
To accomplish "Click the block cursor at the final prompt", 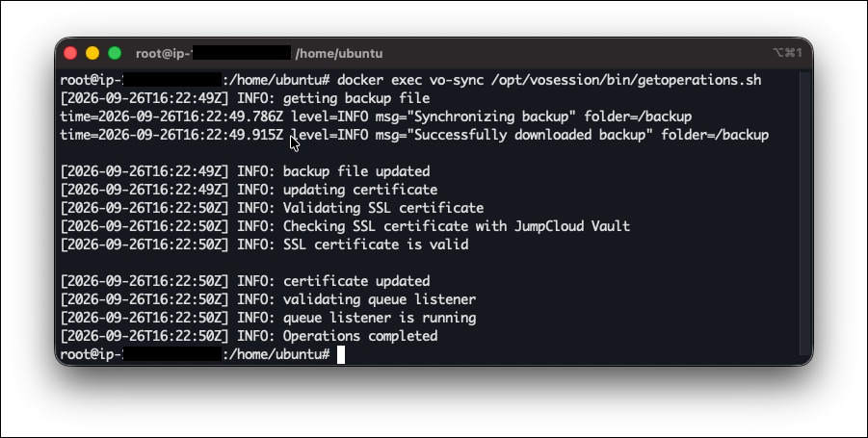I will [x=341, y=354].
